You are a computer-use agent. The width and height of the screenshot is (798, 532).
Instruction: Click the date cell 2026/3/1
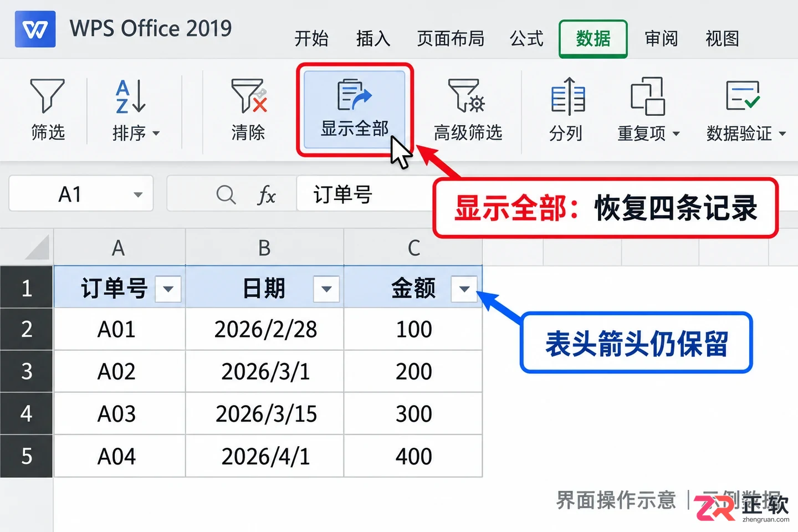[265, 371]
